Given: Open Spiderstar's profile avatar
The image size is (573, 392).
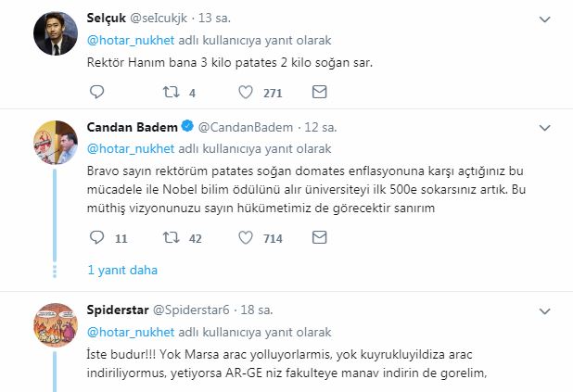Looking at the screenshot, I should pos(55,324).
